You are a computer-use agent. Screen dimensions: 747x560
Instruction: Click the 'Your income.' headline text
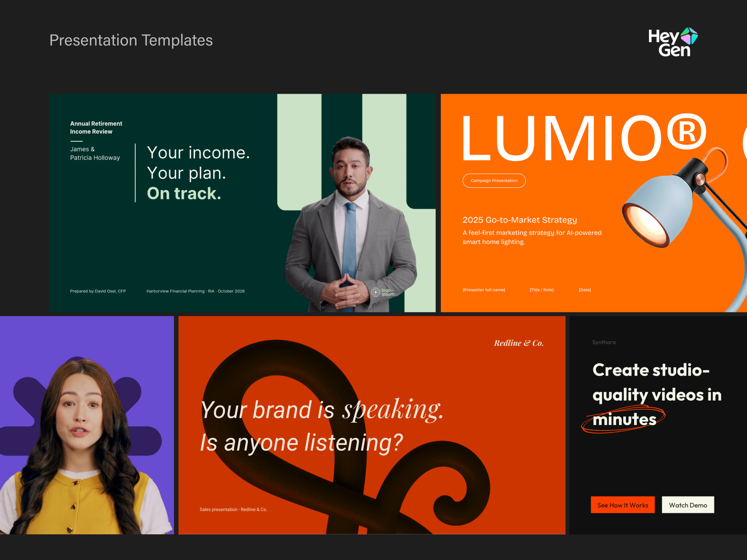198,152
